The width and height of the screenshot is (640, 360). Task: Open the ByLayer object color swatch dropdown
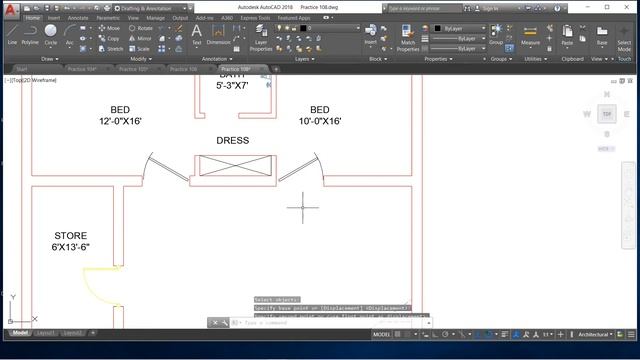459,29
